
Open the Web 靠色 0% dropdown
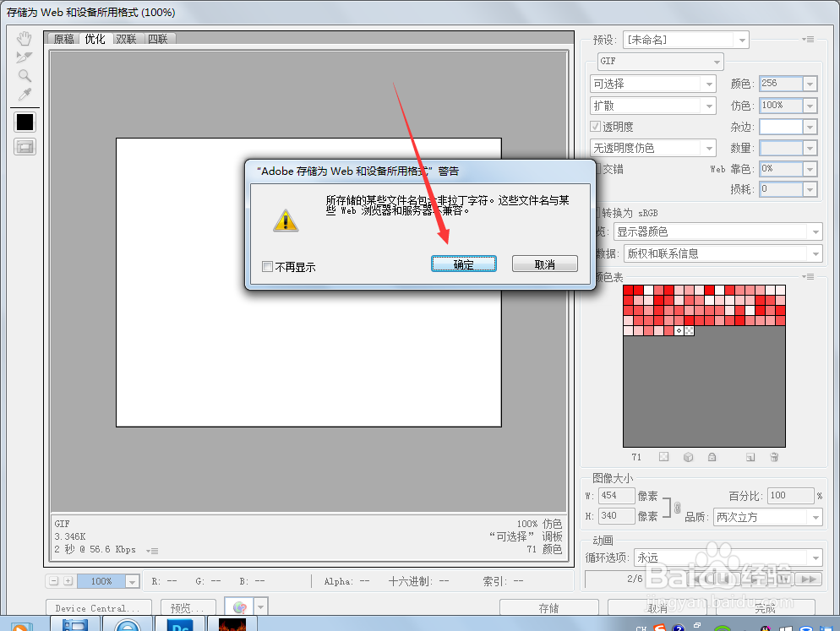[810, 169]
